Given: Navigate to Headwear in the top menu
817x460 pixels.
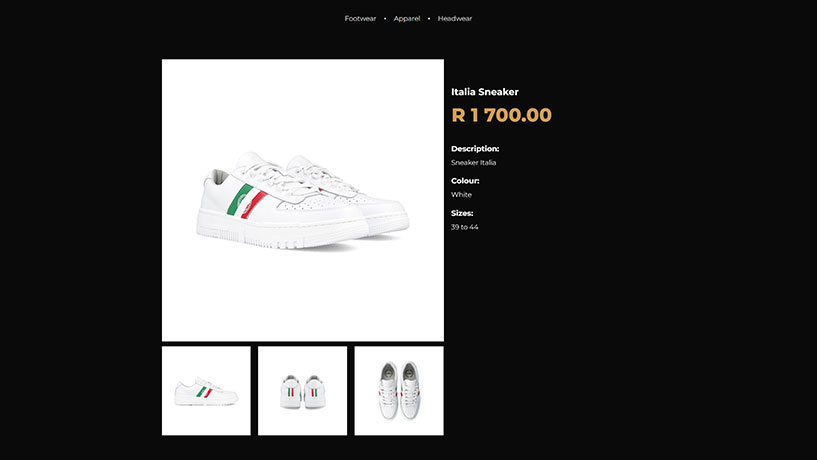Looking at the screenshot, I should point(455,18).
